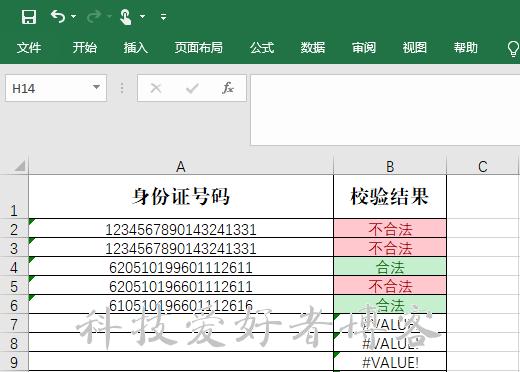Screen dimensions: 520x372
Task: Select row 9 header
Action: (14, 362)
